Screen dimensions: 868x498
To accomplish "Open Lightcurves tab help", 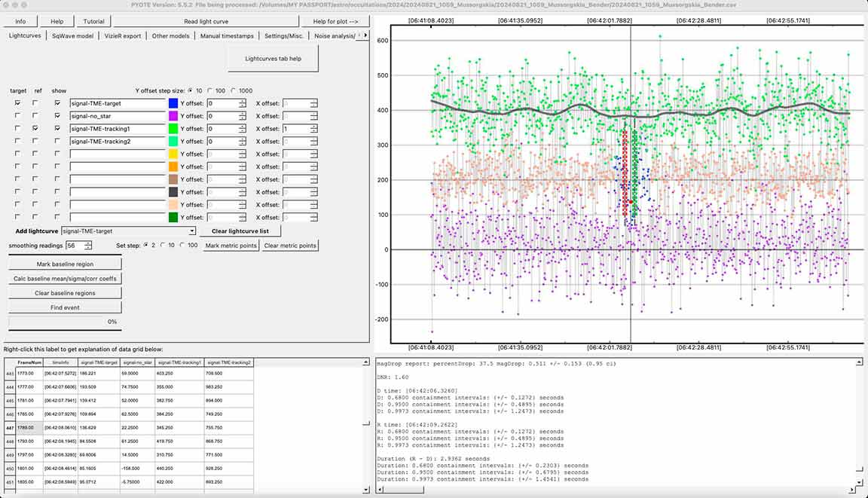I will click(x=273, y=59).
